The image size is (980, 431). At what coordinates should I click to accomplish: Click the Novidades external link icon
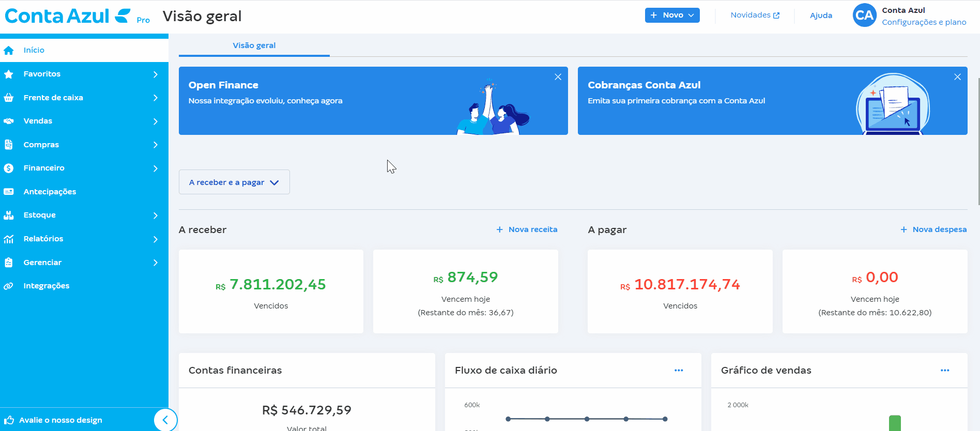click(776, 16)
